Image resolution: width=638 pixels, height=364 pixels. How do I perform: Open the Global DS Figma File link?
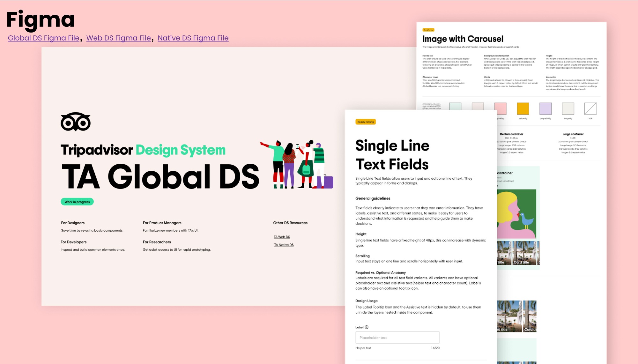tap(43, 38)
